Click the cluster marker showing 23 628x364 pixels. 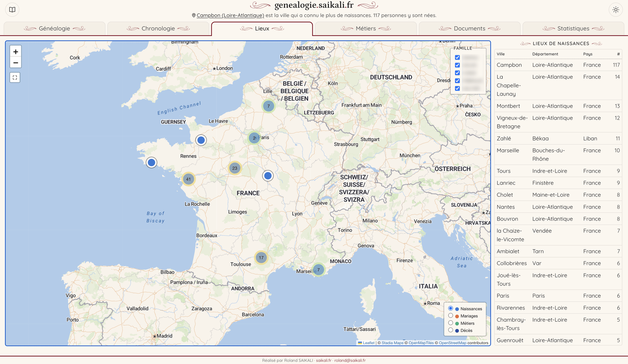pos(235,168)
